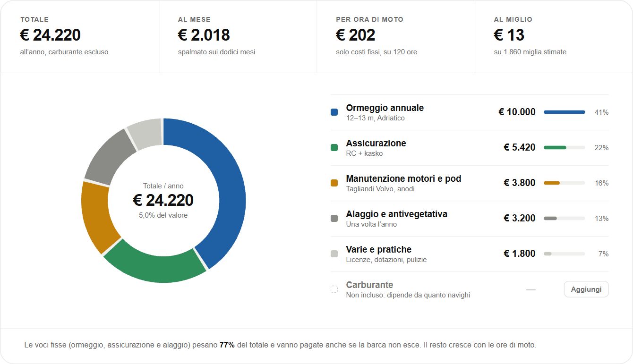Click the € 3.800 amount
Viewport: 633px width, 364px height.
(x=520, y=183)
